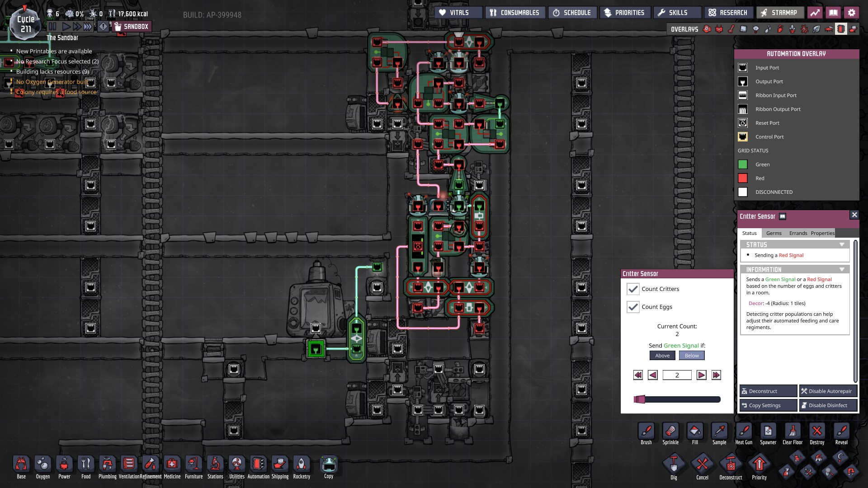Click the Copy Settings button
Screen dimensions: 868x488
click(x=768, y=405)
